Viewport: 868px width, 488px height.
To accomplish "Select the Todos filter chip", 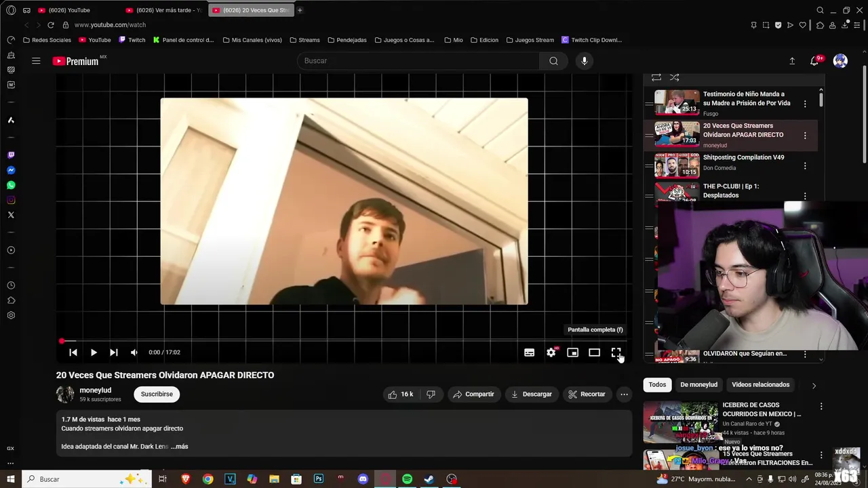I will click(x=657, y=385).
